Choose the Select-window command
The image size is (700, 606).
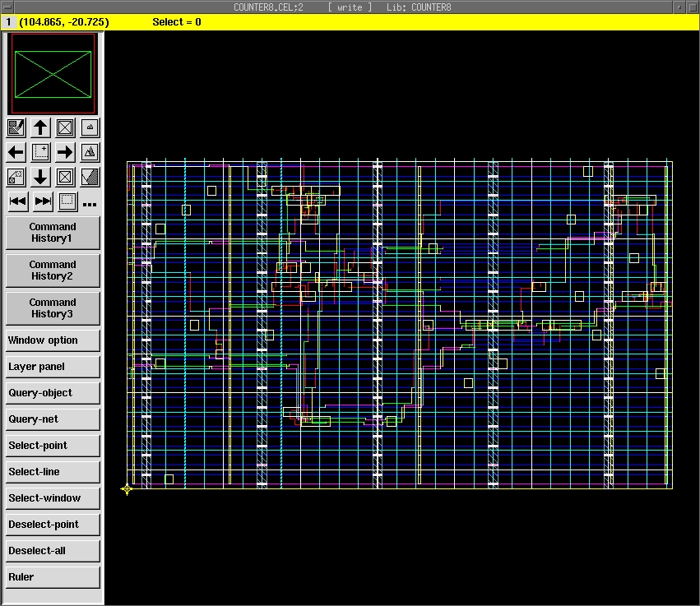[53, 498]
